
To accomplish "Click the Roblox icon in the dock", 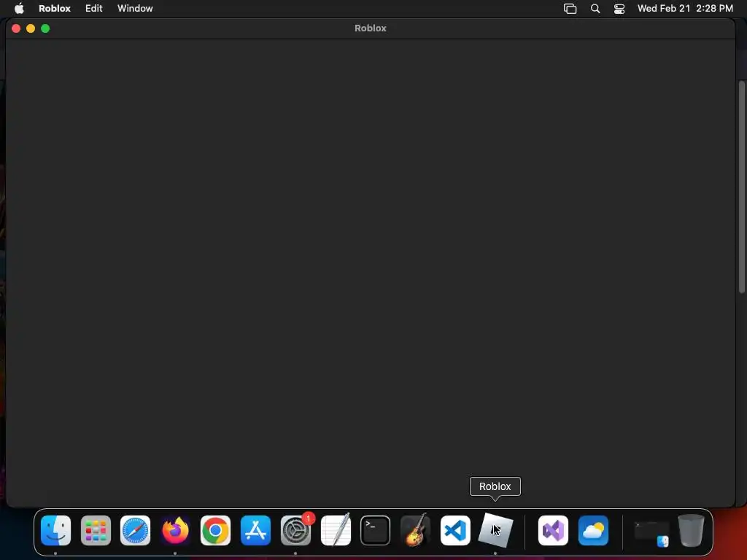I will (x=495, y=530).
